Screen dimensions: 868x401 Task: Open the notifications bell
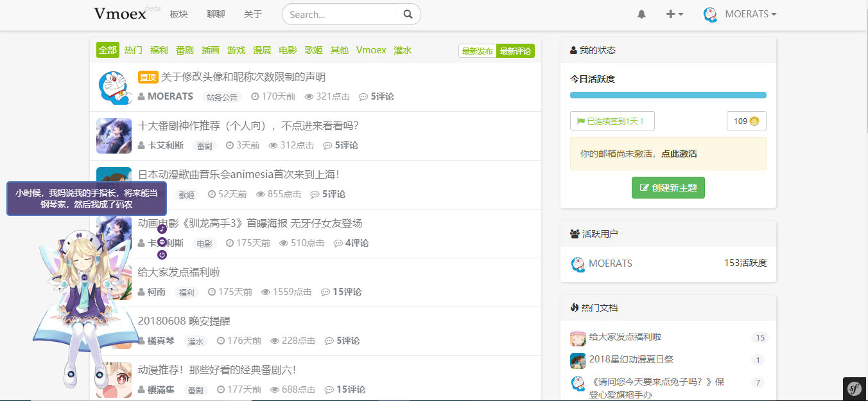point(641,14)
